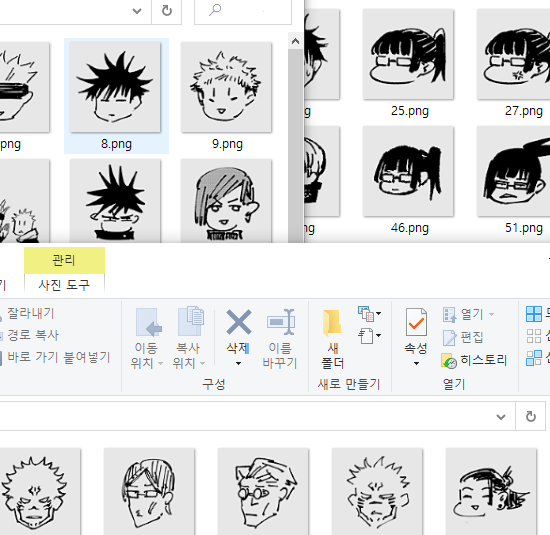Click the 새 폴더 new folder icon
The height and width of the screenshot is (535, 550).
331,322
